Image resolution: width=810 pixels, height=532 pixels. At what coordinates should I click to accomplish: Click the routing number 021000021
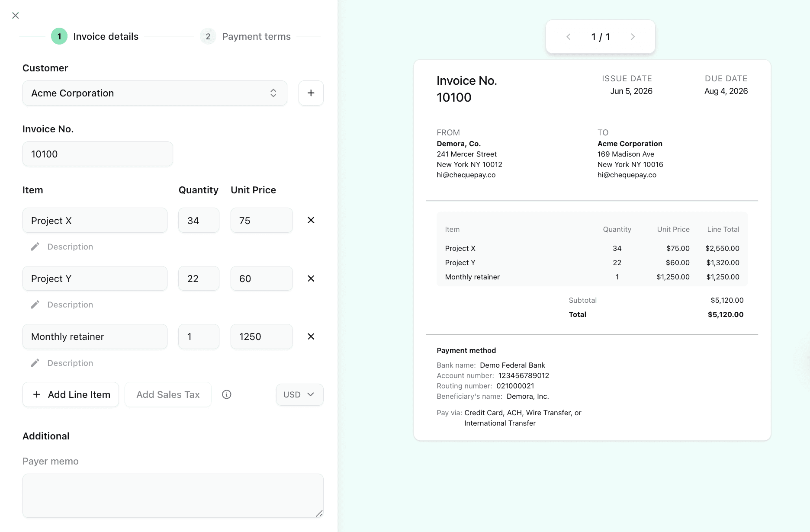(x=515, y=386)
